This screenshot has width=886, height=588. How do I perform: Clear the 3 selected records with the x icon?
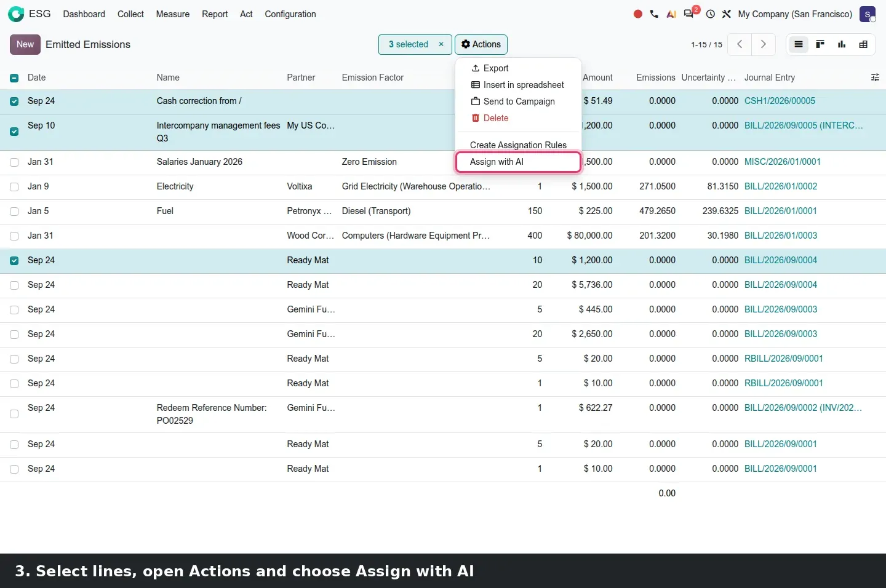tap(441, 44)
